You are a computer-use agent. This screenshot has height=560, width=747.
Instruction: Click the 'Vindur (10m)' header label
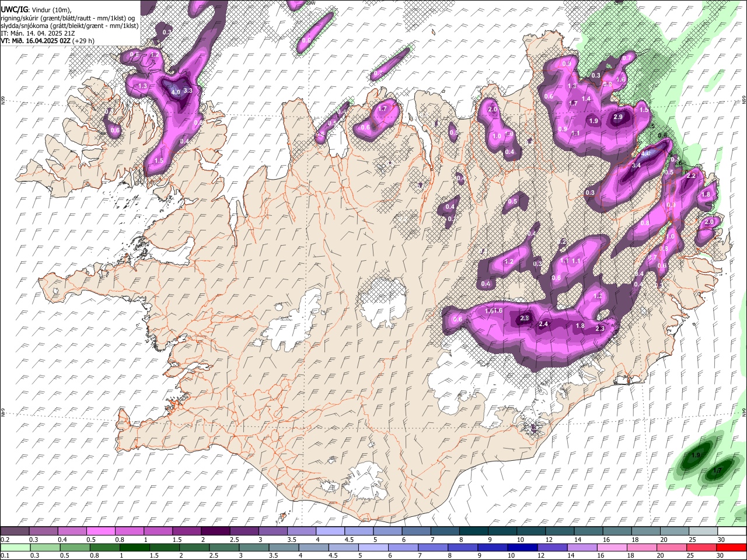pyautogui.click(x=50, y=10)
